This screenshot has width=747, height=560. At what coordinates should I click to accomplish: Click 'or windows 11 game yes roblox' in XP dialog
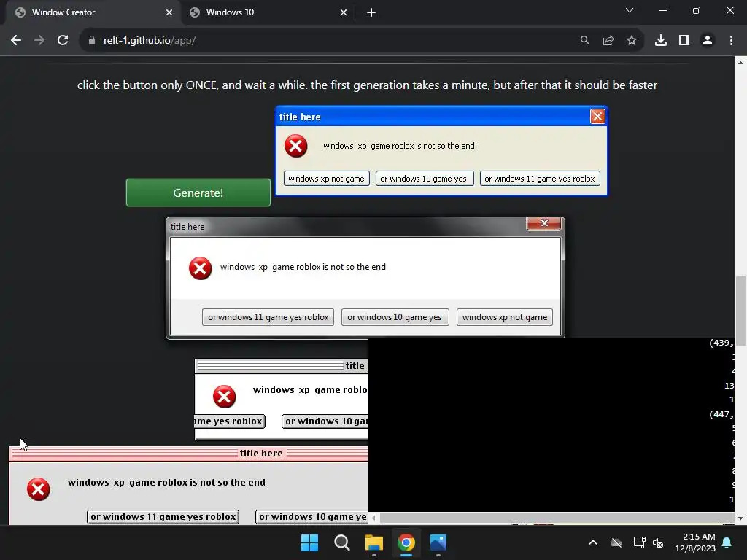[x=540, y=179]
